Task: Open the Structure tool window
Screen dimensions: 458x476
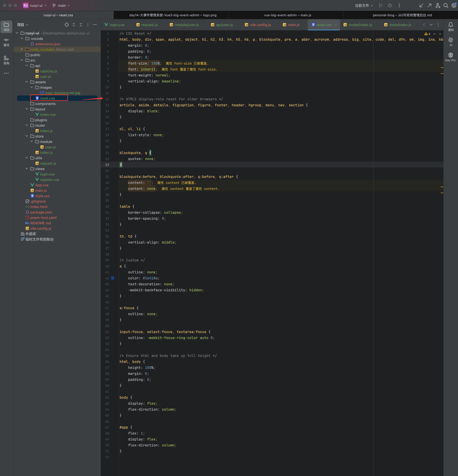Action: 6,60
